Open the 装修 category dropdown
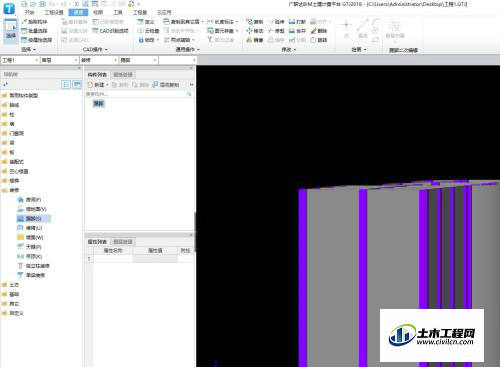The image size is (500, 367). pyautogui.click(x=99, y=60)
